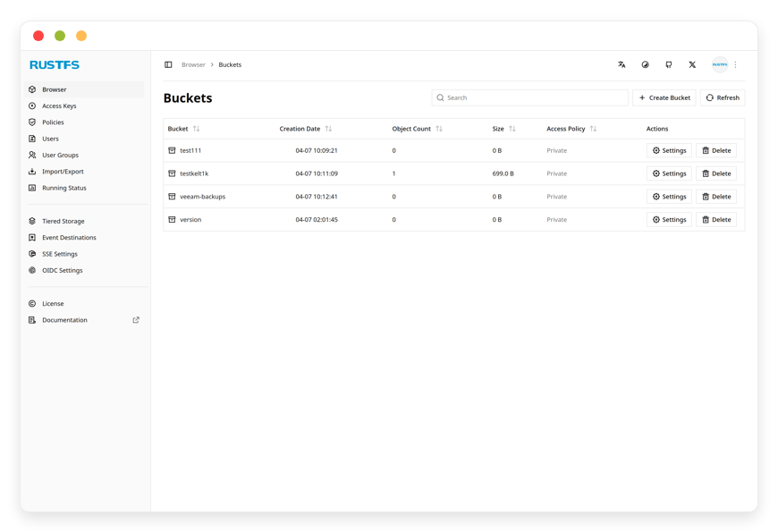Open the Policies section
Screen dimensions: 778x532
pyautogui.click(x=53, y=122)
